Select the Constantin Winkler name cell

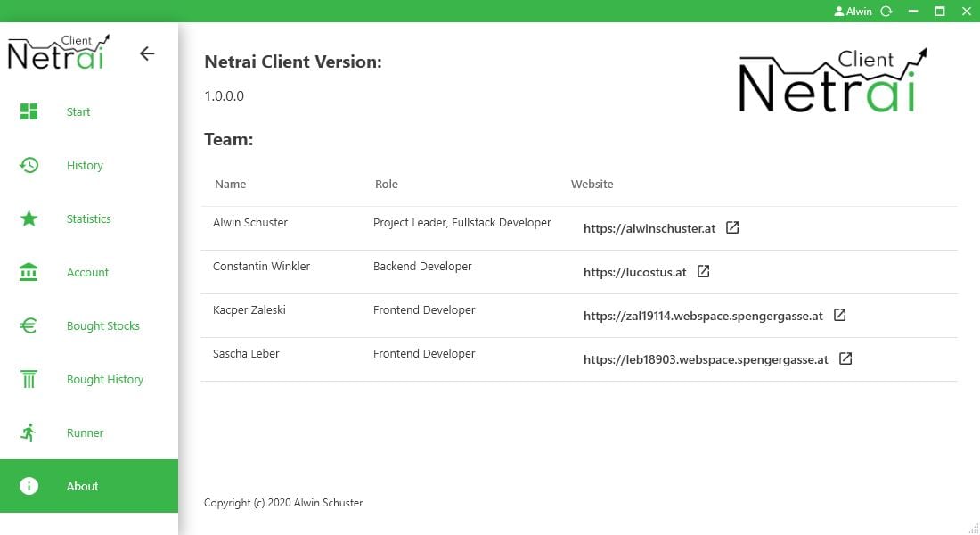coord(261,266)
